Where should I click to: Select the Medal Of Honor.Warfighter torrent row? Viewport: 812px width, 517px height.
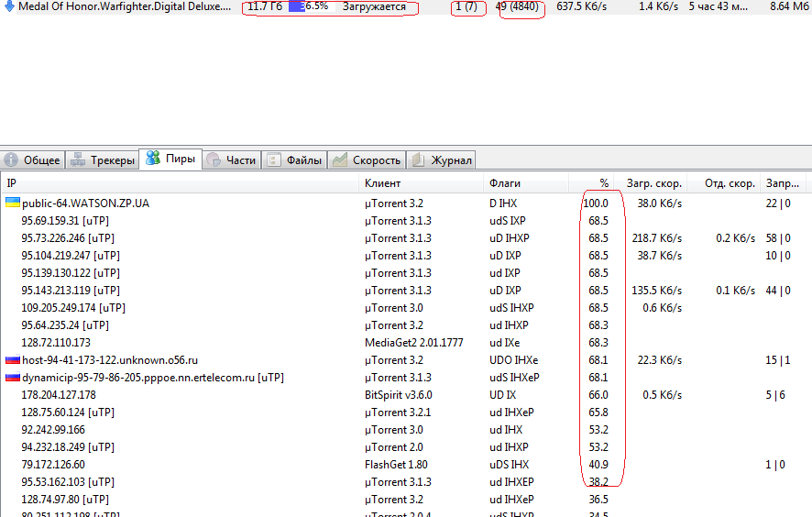[x=406, y=6]
